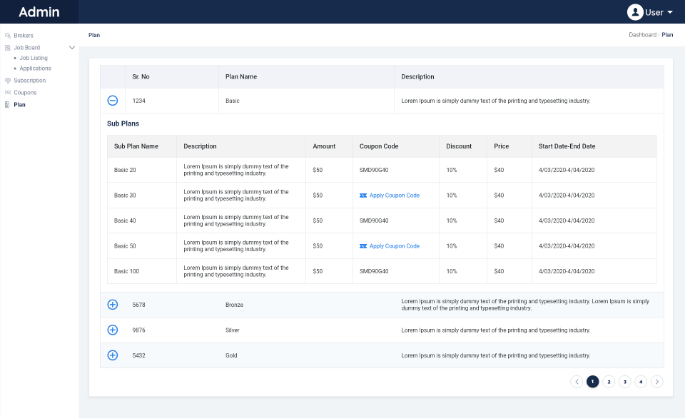Select page 2 in pagination
The height and width of the screenshot is (419, 685).
tap(609, 381)
